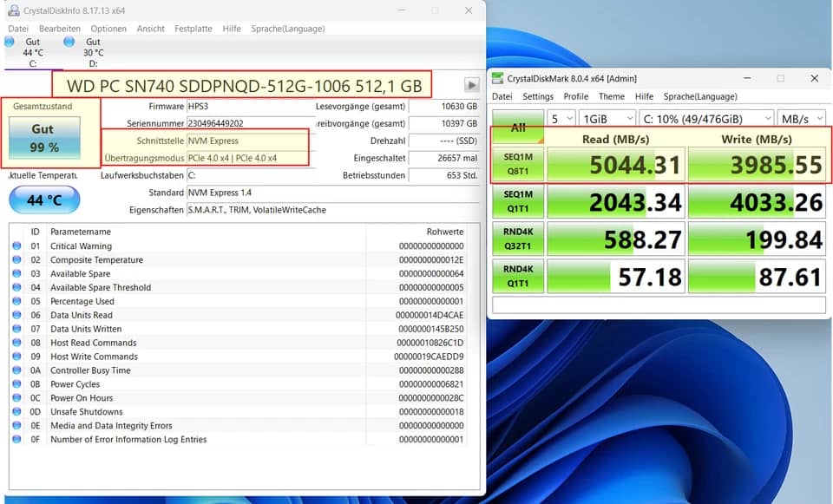Open Datei menu in CrystalDiskMark
This screenshot has width=833, height=504.
point(502,96)
